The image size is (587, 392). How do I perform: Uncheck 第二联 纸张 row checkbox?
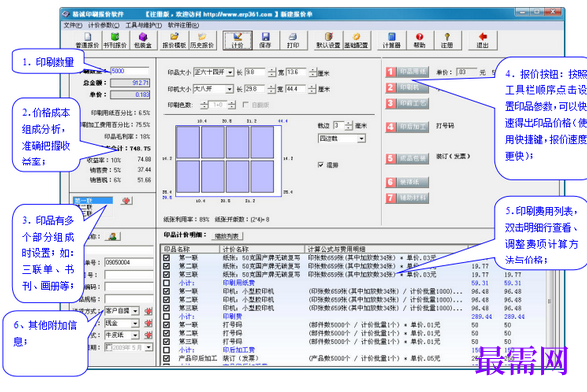pos(166,266)
